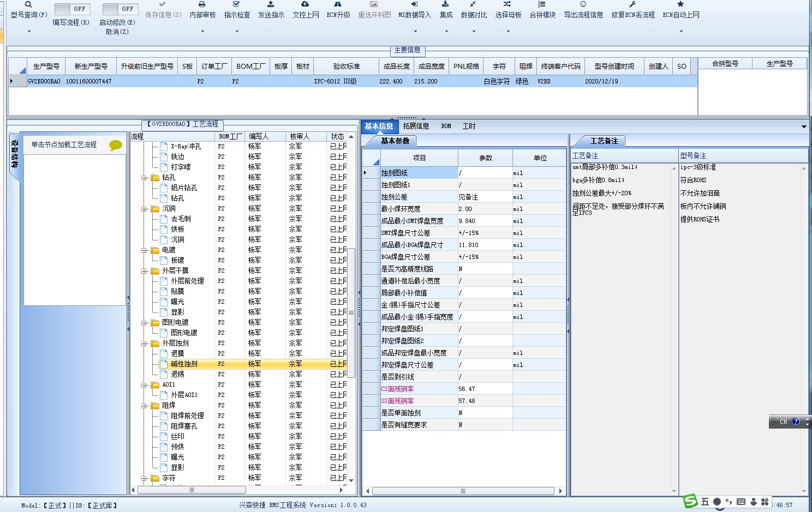
Task: Click the Sogou punctuation mode icon
Action: [x=729, y=502]
